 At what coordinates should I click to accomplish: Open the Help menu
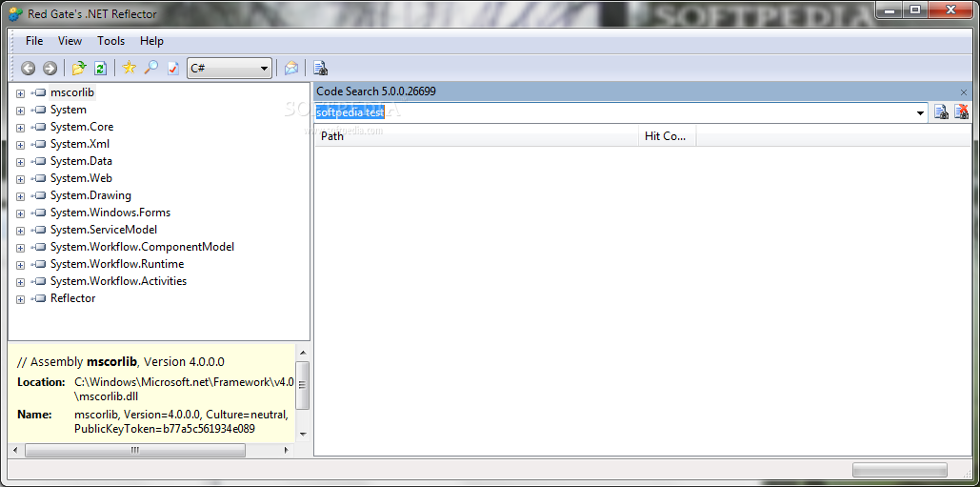151,41
